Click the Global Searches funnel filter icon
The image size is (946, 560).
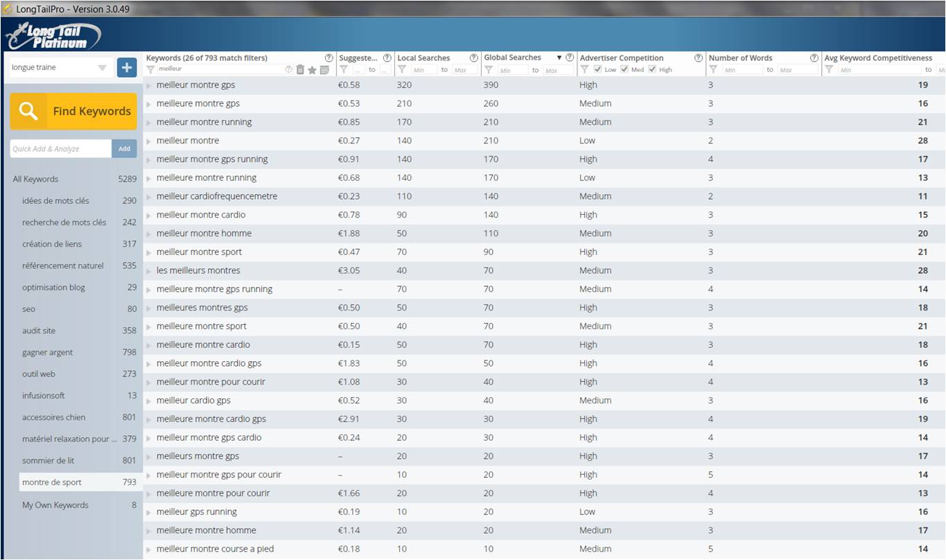[x=489, y=70]
